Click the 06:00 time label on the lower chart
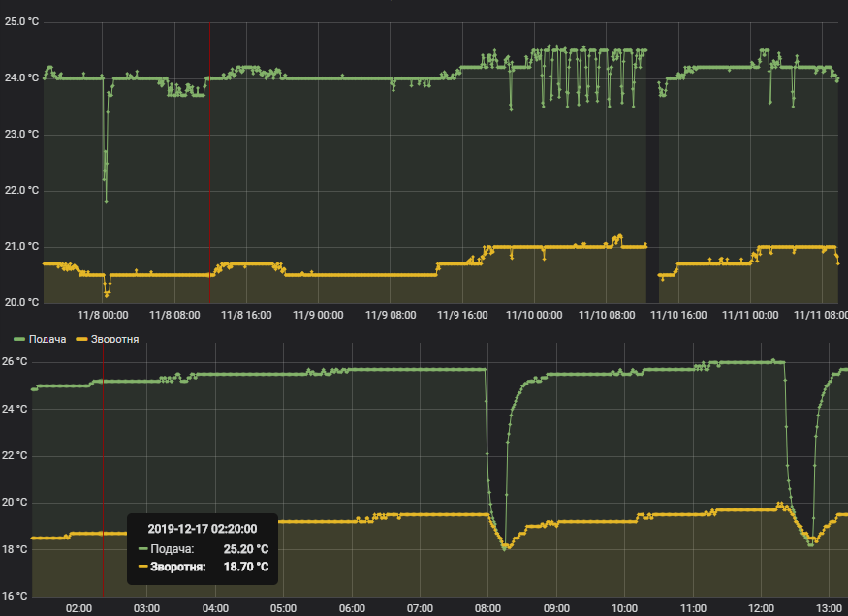The image size is (848, 616). point(352,609)
